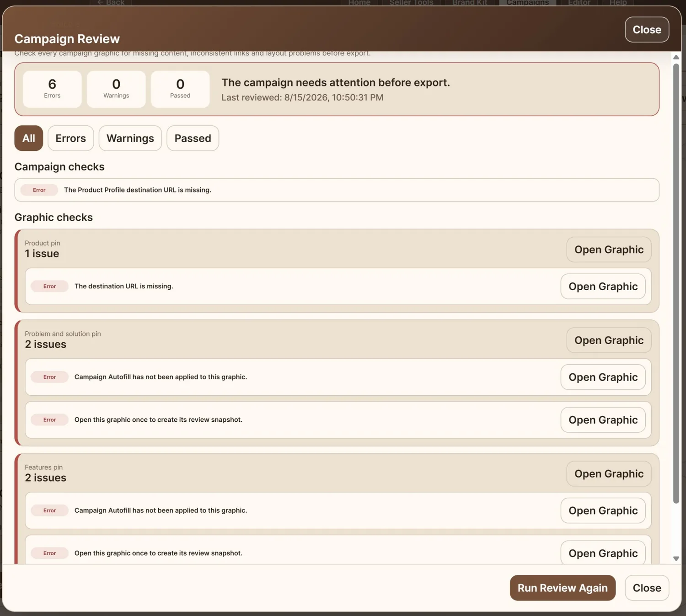Click 'The destination URL is missing.' message

click(x=124, y=286)
